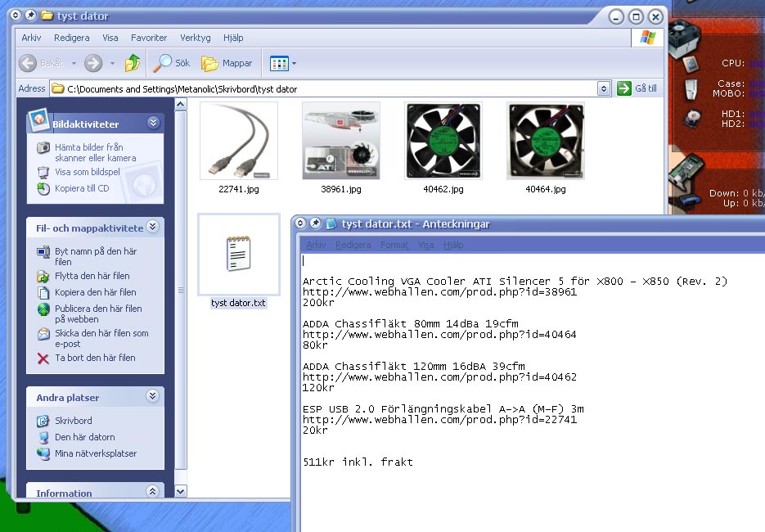Collapse the Andra platser panel
This screenshot has height=532, width=765.
click(x=153, y=396)
